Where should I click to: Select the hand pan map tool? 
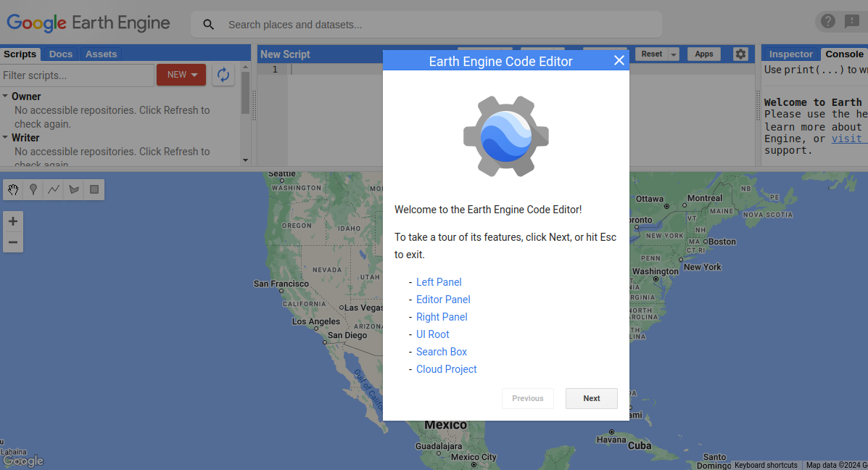[x=13, y=190]
